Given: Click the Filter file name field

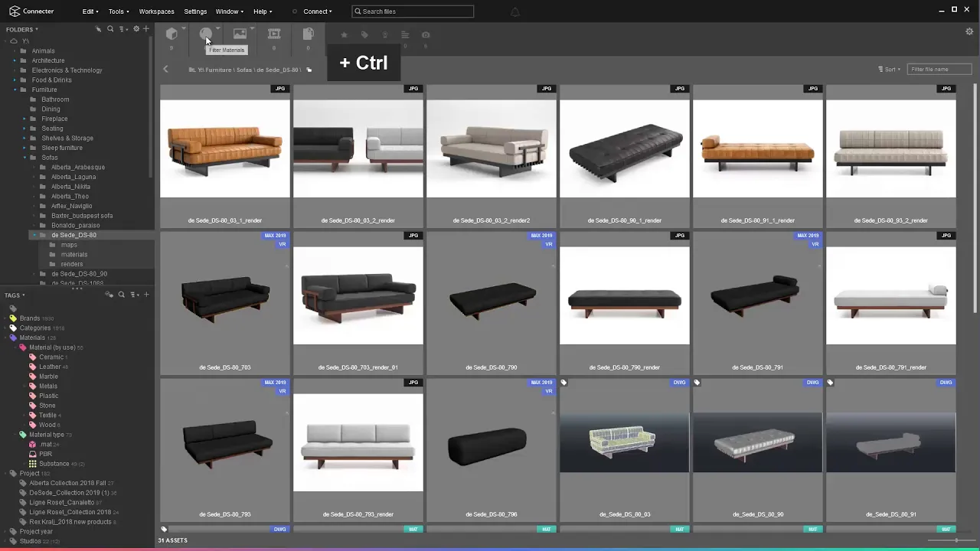Looking at the screenshot, I should click(939, 69).
